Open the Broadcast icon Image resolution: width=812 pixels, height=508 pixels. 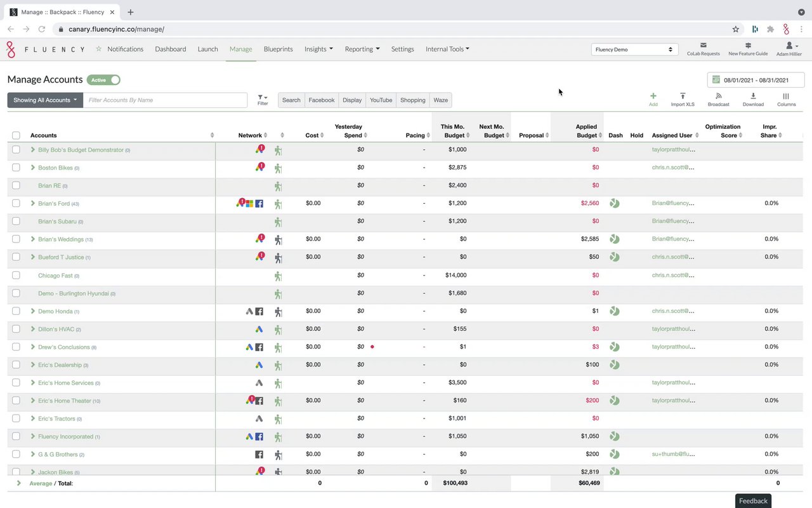pos(719,96)
